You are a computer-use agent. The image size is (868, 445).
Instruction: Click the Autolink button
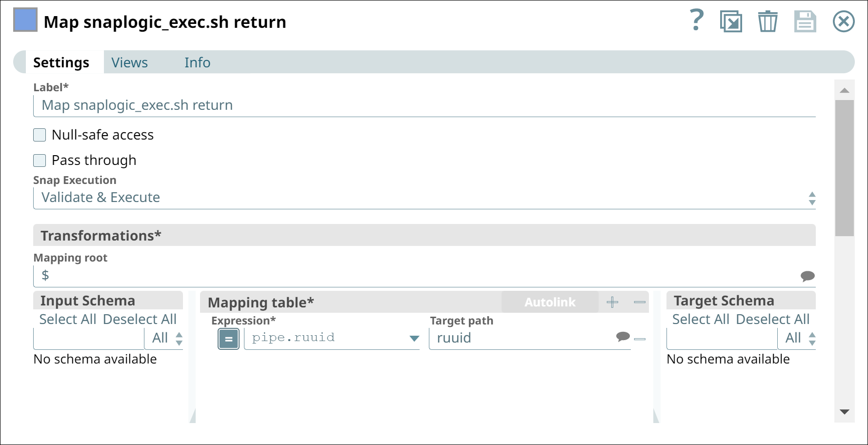pos(549,302)
